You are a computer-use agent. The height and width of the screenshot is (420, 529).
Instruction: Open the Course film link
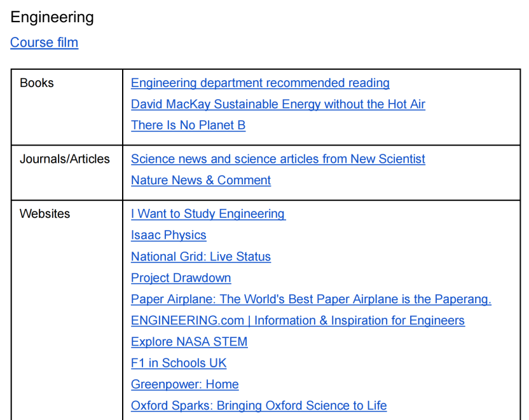click(x=45, y=43)
